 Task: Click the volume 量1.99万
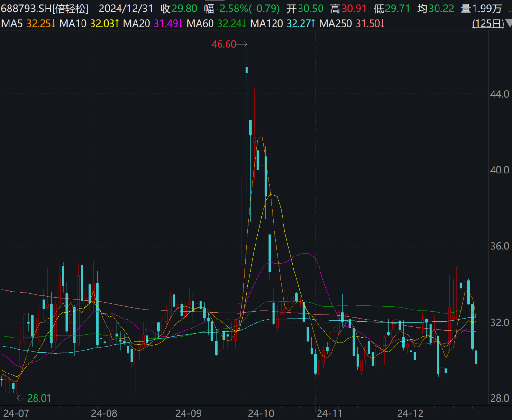(x=481, y=9)
